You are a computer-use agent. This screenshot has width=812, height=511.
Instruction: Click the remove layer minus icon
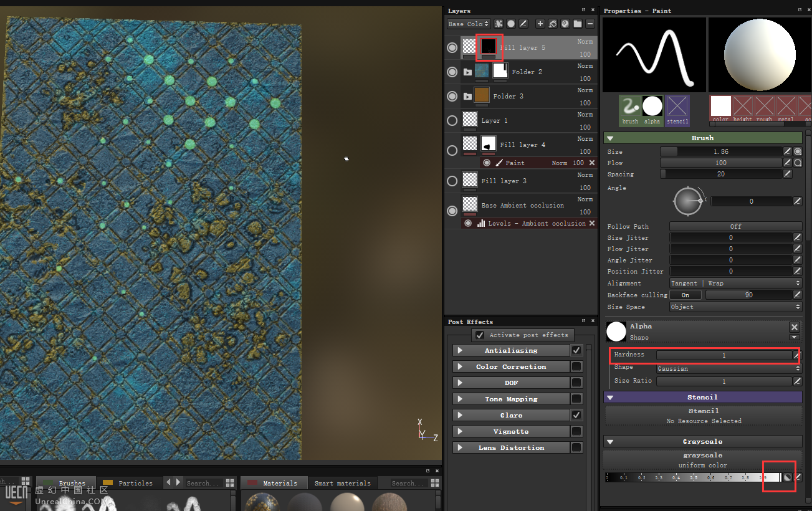coord(590,24)
